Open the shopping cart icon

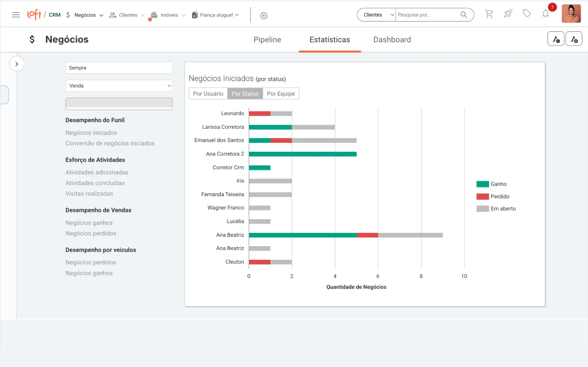[x=489, y=14]
